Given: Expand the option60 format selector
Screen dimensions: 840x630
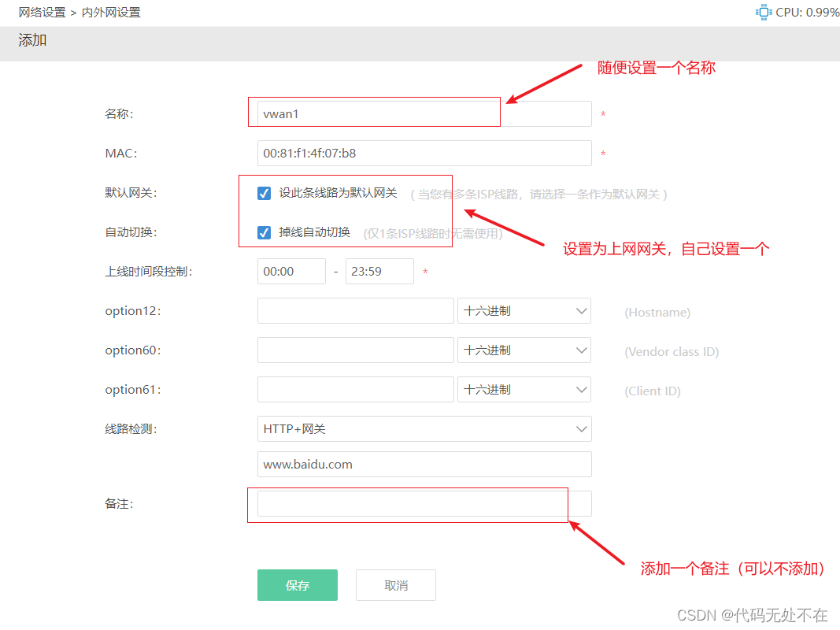Looking at the screenshot, I should click(x=524, y=350).
